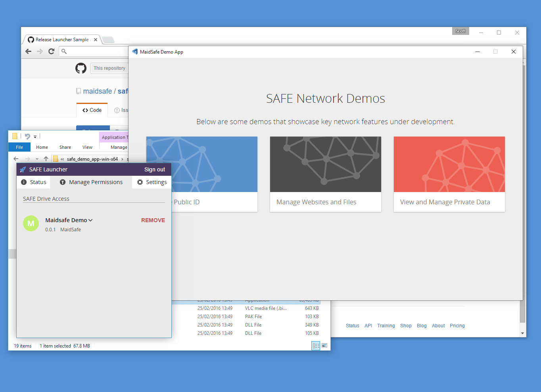This screenshot has height=392, width=541.
Task: Switch Explorer to details view icon
Action: click(x=316, y=346)
